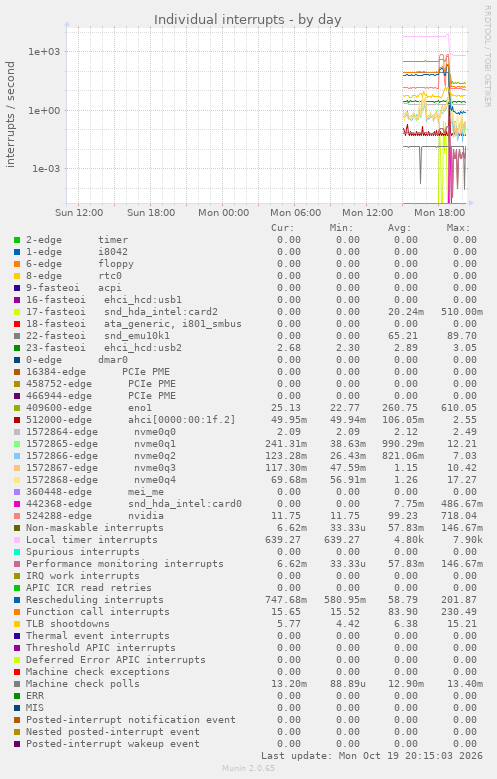Click the 'Sun 12:00' x-axis label
Viewport: 497px width, 779px height.
pos(79,213)
